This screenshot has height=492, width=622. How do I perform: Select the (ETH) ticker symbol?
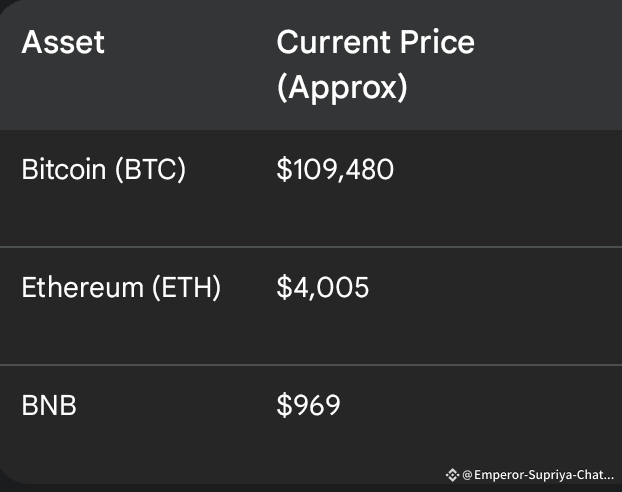click(186, 288)
